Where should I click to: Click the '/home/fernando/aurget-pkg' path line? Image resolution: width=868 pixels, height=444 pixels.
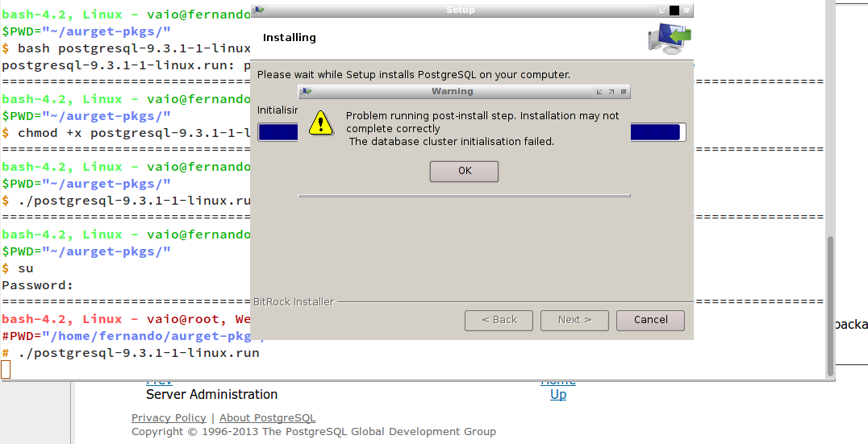[126, 336]
